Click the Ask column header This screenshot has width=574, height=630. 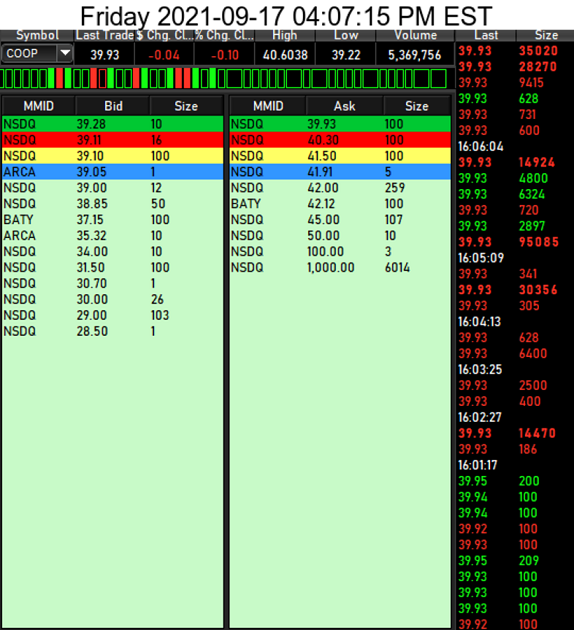pyautogui.click(x=344, y=106)
